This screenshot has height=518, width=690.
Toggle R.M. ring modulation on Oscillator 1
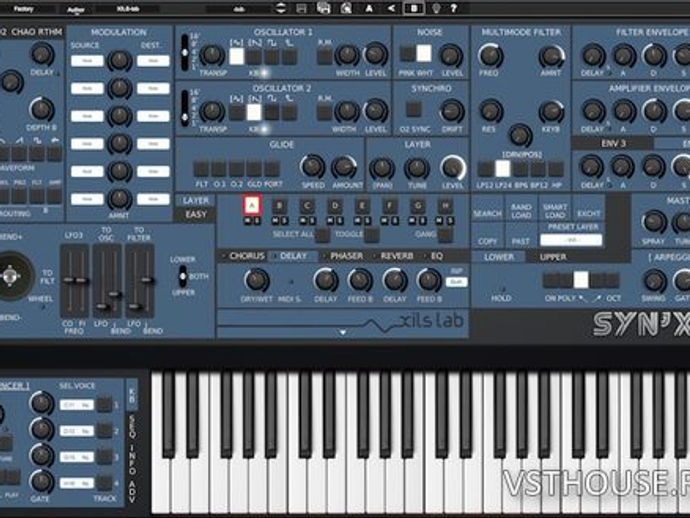pyautogui.click(x=324, y=57)
